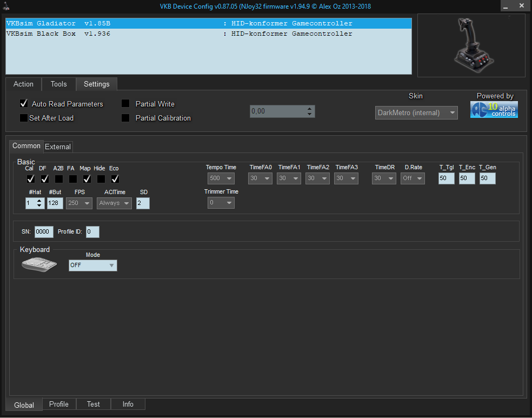Click the alpha controls logo

(x=494, y=110)
